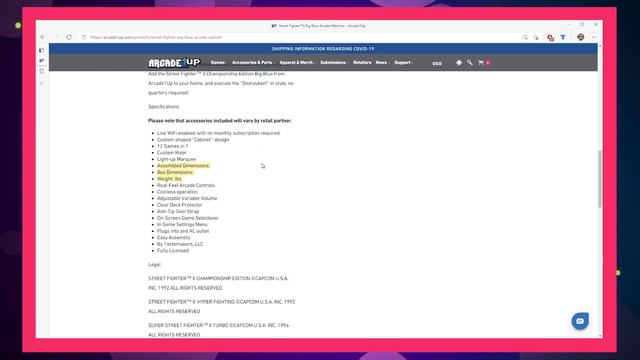Click "Live WiFi enabled" list item
Image resolution: width=640 pixels, height=360 pixels.
219,133
